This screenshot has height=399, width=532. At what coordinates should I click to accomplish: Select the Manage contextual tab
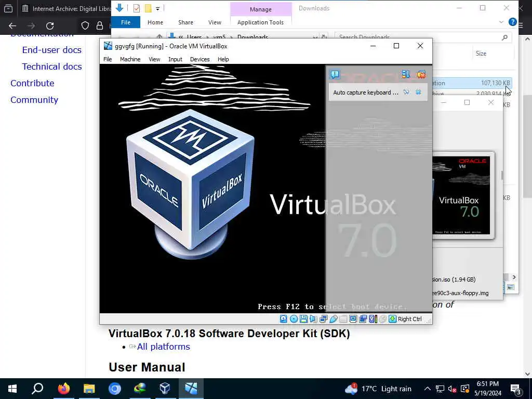[x=261, y=9]
